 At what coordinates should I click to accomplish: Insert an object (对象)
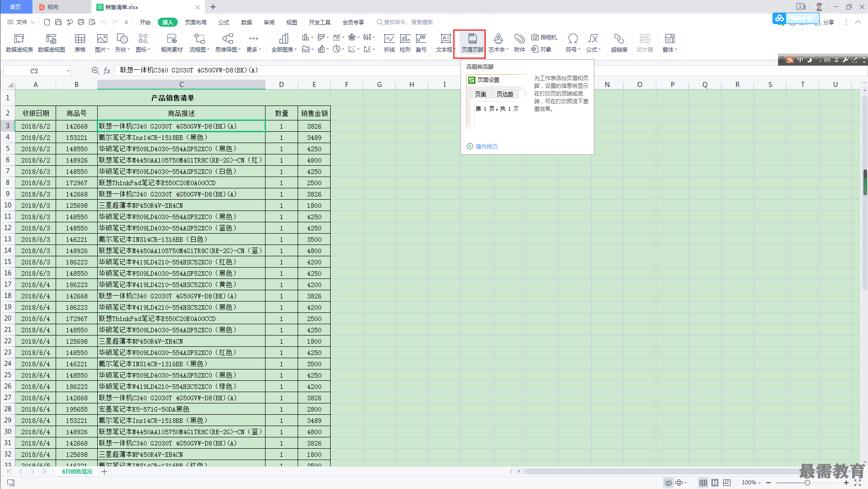[541, 49]
